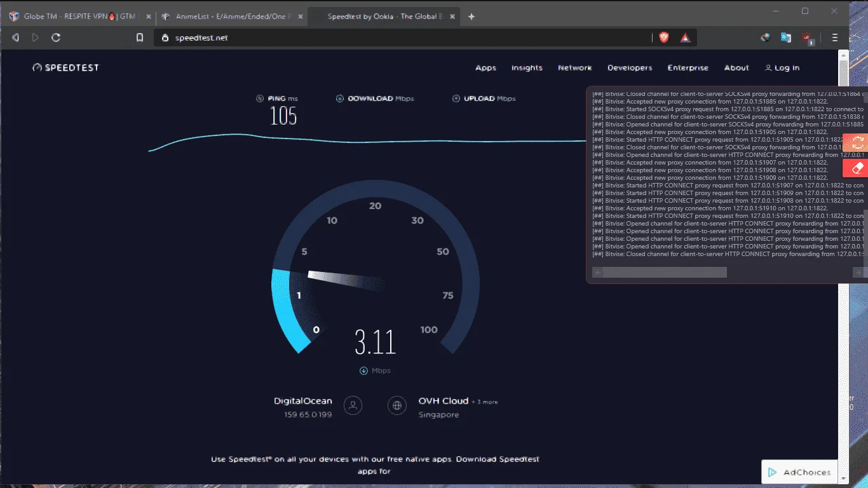Select the Speedtest by Ookla tab
Screen dimensions: 868x488
[384, 17]
